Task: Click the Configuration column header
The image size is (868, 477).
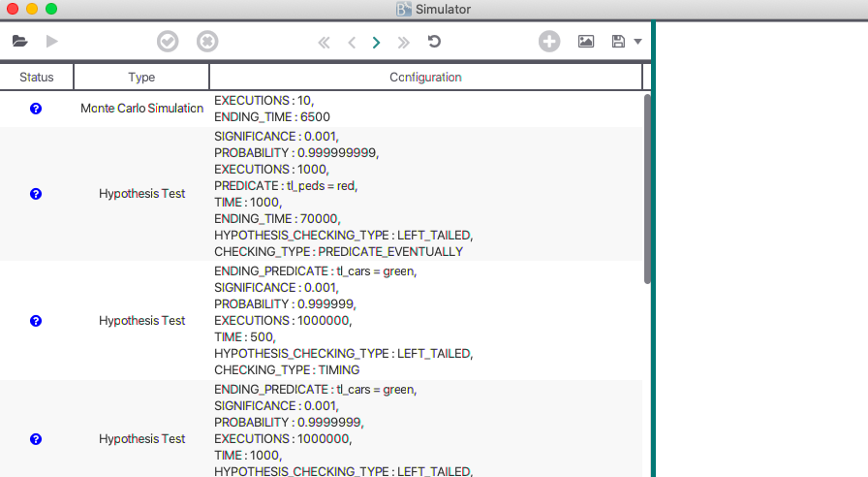Action: [x=425, y=78]
